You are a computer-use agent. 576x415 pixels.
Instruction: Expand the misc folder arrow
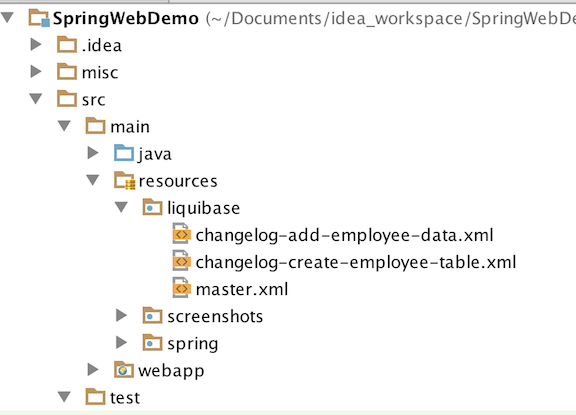(x=36, y=71)
